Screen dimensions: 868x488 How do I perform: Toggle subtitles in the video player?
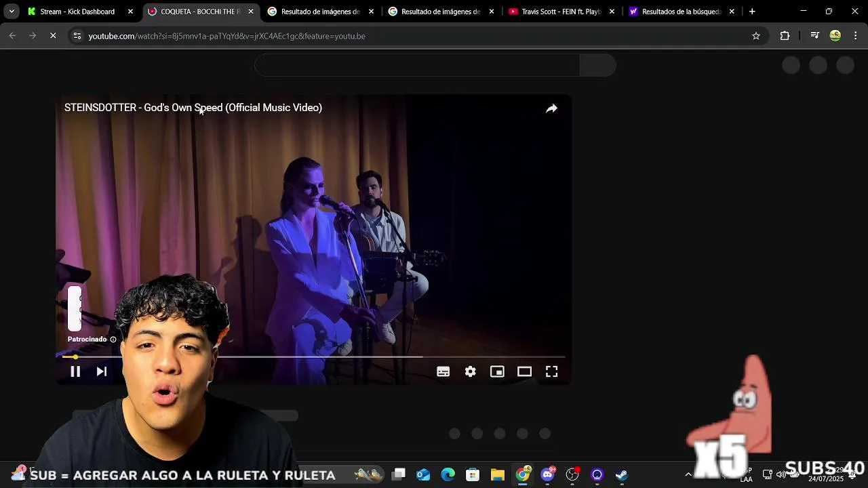pyautogui.click(x=443, y=371)
